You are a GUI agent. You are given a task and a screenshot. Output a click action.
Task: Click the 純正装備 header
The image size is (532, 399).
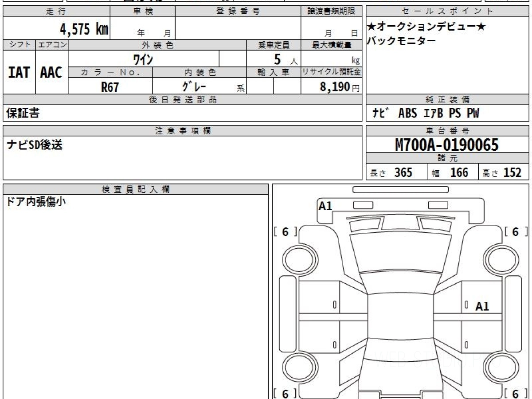[448, 100]
